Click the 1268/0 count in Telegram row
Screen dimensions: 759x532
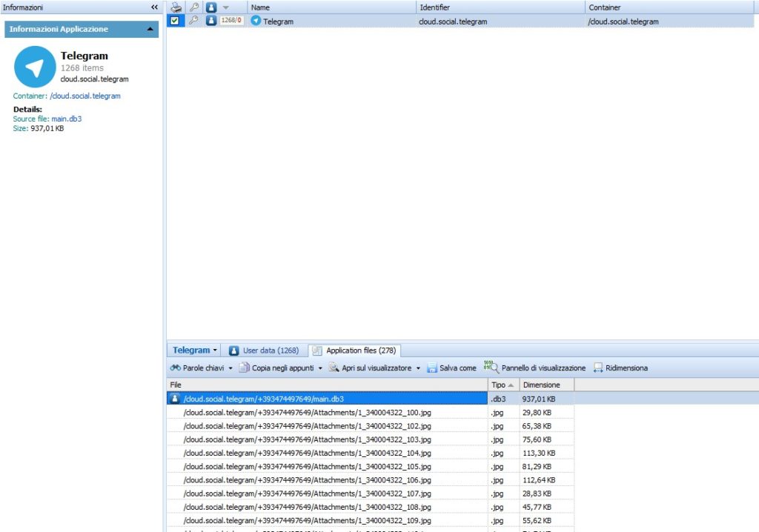pyautogui.click(x=231, y=20)
